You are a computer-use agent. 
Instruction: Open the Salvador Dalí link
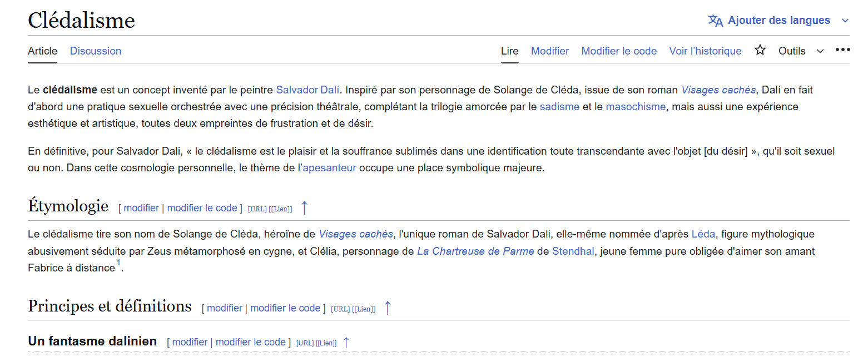tap(308, 90)
